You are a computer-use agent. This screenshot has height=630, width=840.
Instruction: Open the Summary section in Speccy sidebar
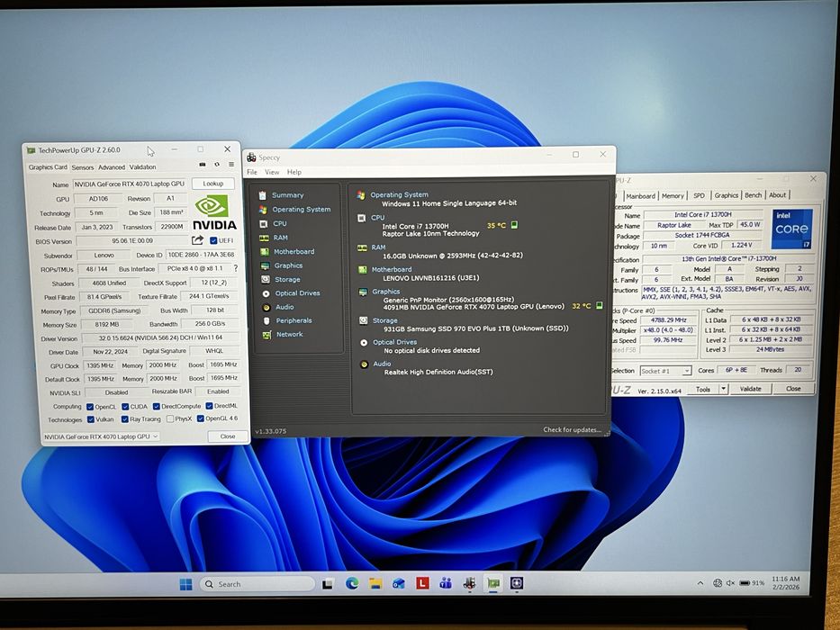tap(287, 195)
